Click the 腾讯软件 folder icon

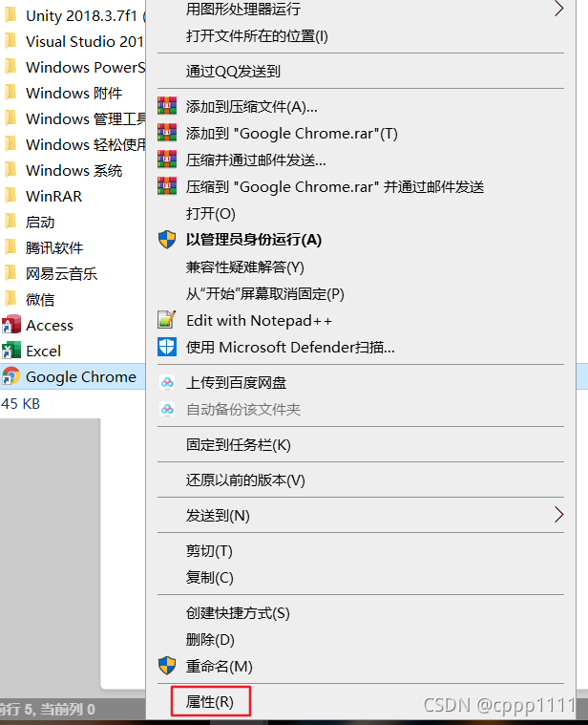[10, 247]
